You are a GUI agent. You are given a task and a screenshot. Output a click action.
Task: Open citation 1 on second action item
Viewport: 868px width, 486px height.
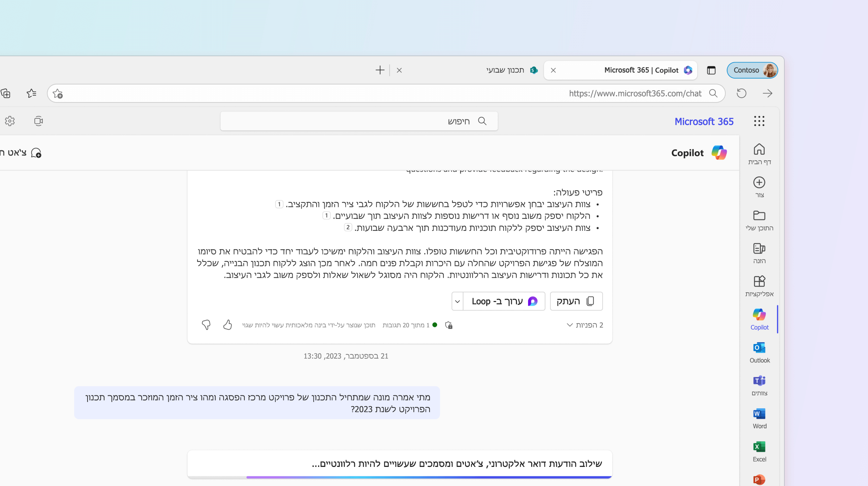coord(326,216)
